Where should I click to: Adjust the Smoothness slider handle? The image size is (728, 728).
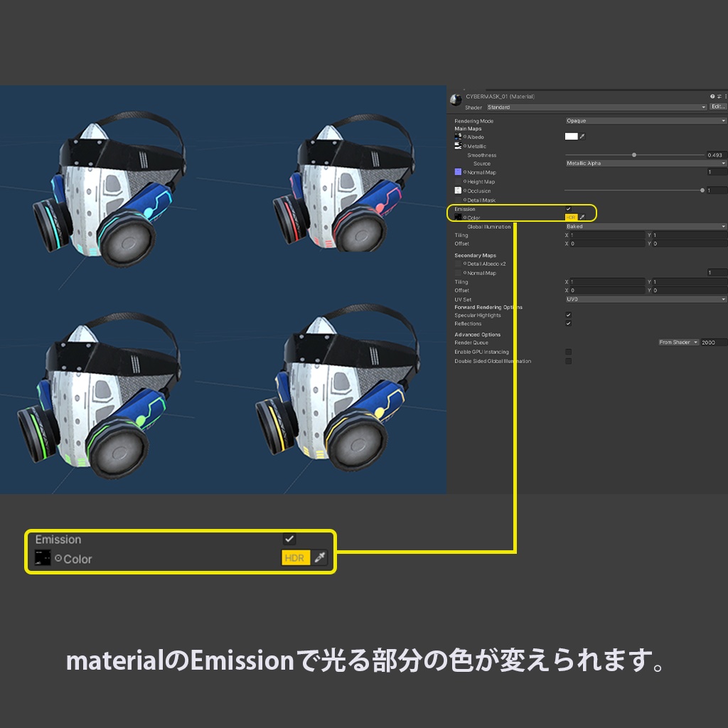634,155
